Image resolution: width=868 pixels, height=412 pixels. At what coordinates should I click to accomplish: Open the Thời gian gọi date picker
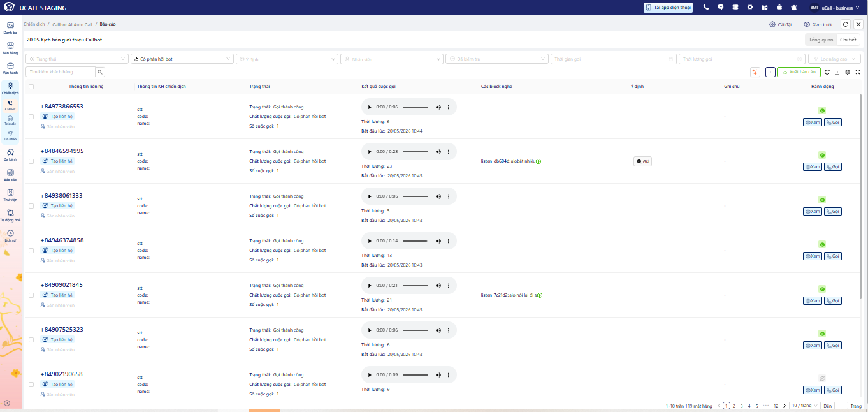(x=613, y=59)
